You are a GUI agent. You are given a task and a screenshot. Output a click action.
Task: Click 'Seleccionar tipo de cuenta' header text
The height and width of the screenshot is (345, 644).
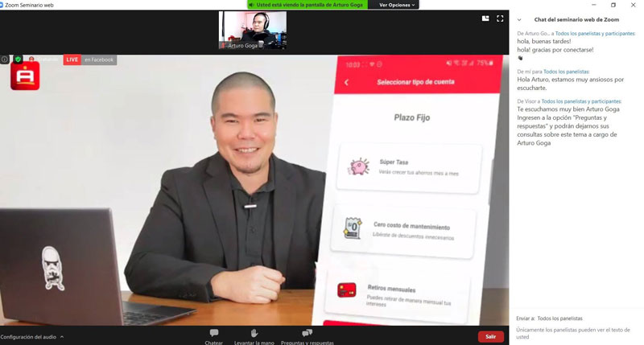[x=415, y=82]
